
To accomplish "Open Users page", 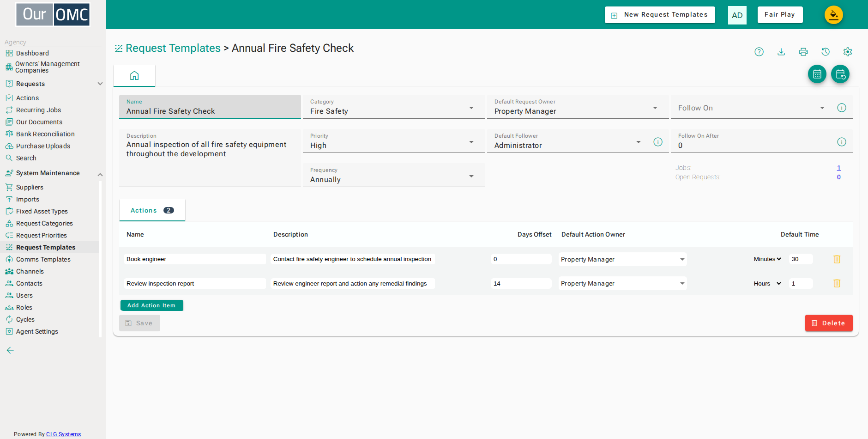I will pos(24,295).
